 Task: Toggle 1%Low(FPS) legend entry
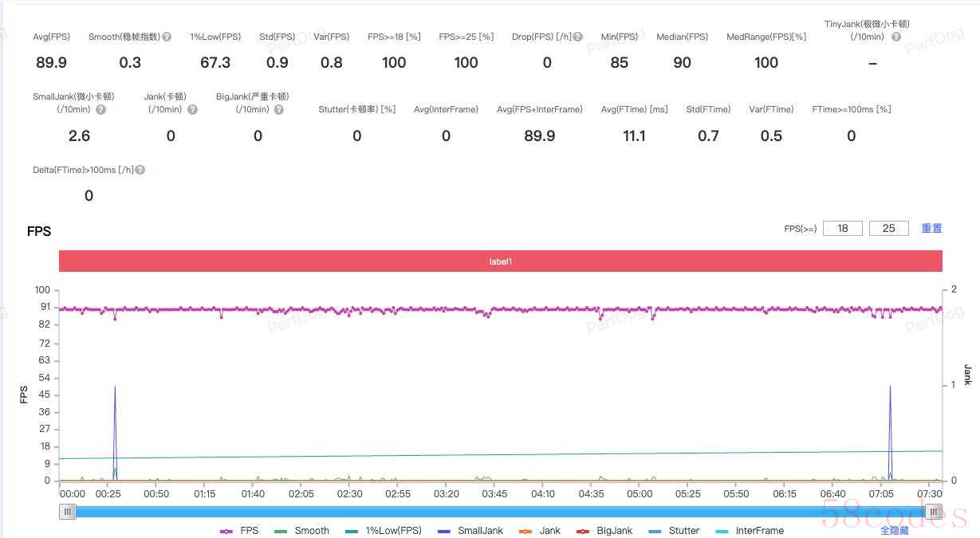tap(384, 531)
